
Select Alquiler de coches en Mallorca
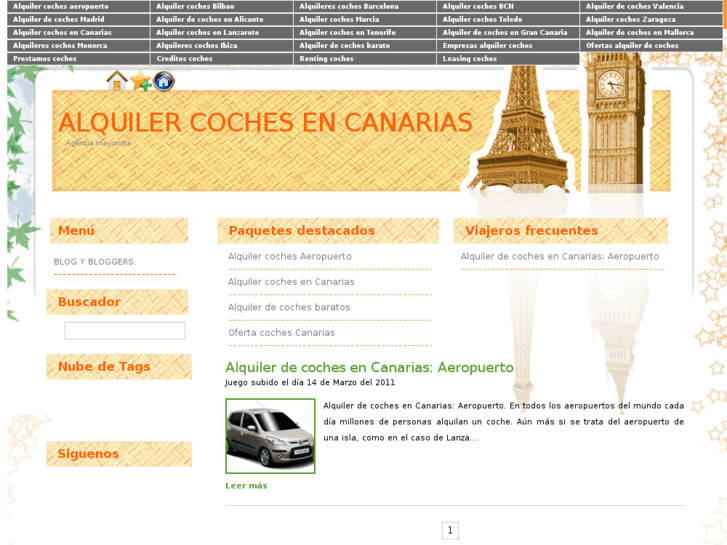640,32
